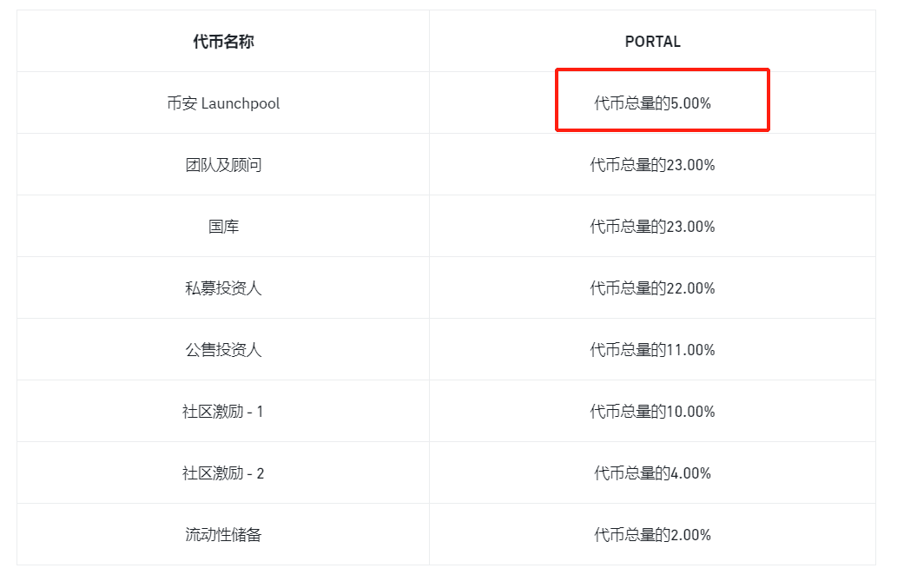Click the 5.00% figure in the red box
The image size is (904, 588).
pos(691,103)
